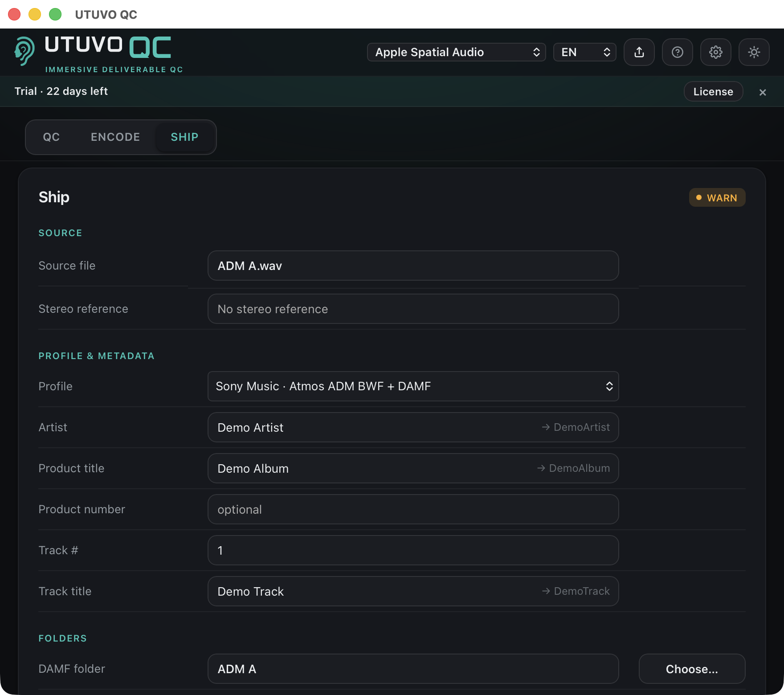Image resolution: width=784 pixels, height=695 pixels.
Task: Click the License button
Action: tap(713, 91)
